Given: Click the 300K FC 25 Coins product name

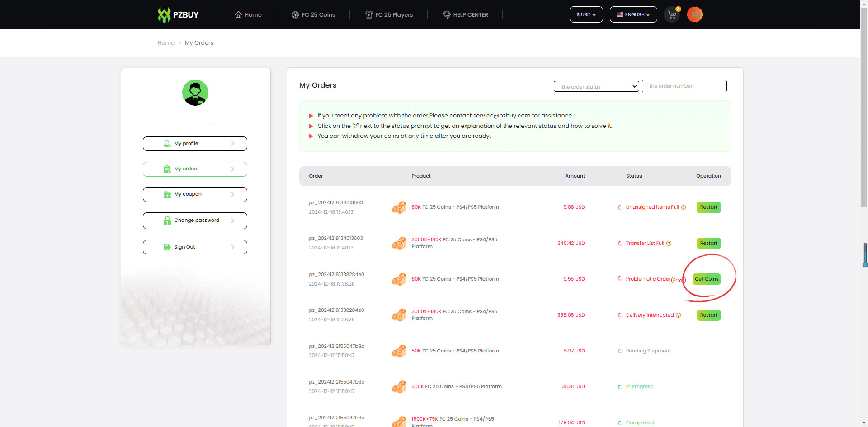Looking at the screenshot, I should pyautogui.click(x=457, y=387).
